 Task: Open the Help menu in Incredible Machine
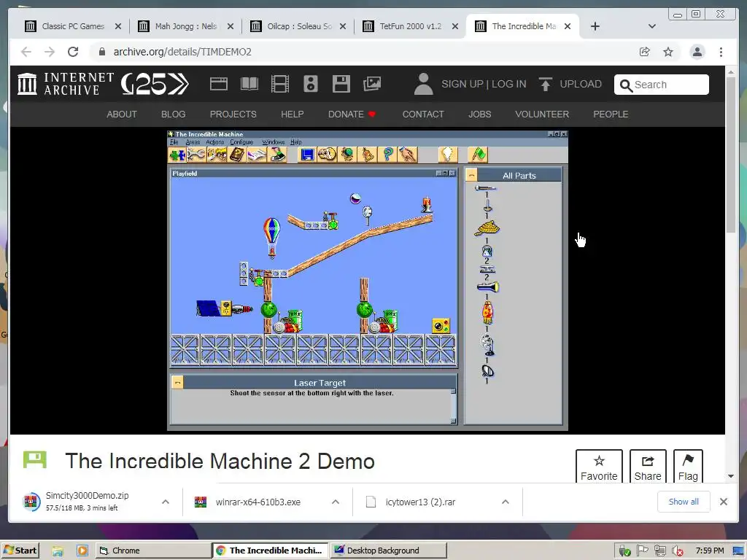click(296, 142)
